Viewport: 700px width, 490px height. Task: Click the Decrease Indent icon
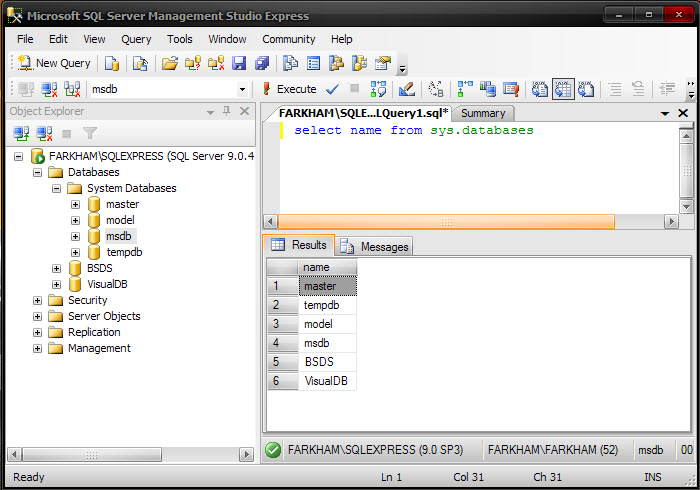(x=667, y=89)
